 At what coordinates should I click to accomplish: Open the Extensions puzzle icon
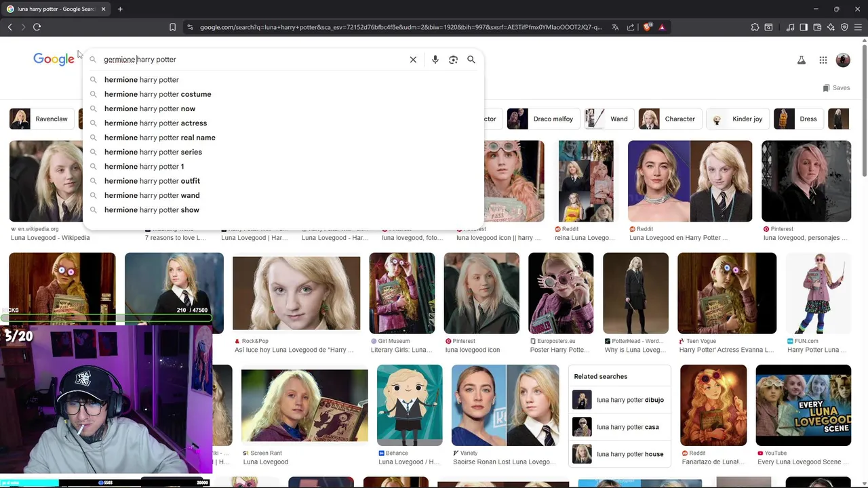[x=755, y=27]
